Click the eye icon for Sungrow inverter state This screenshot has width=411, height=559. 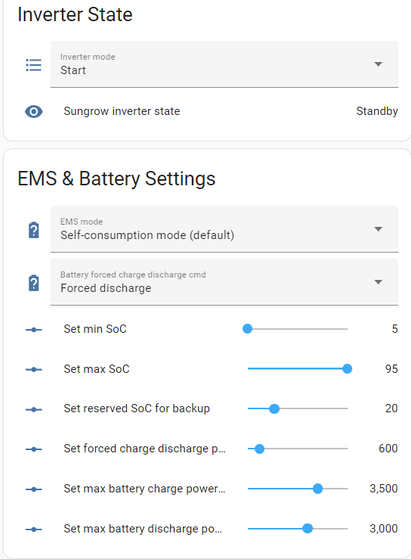[34, 111]
